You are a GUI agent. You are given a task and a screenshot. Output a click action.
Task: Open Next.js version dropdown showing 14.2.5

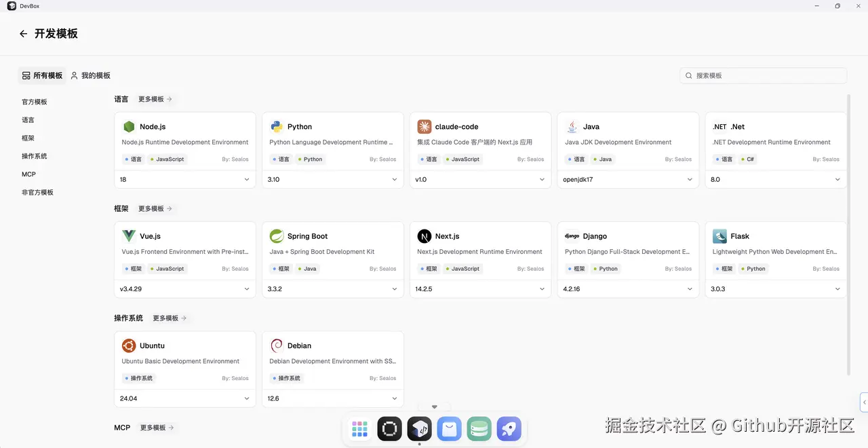pos(480,289)
